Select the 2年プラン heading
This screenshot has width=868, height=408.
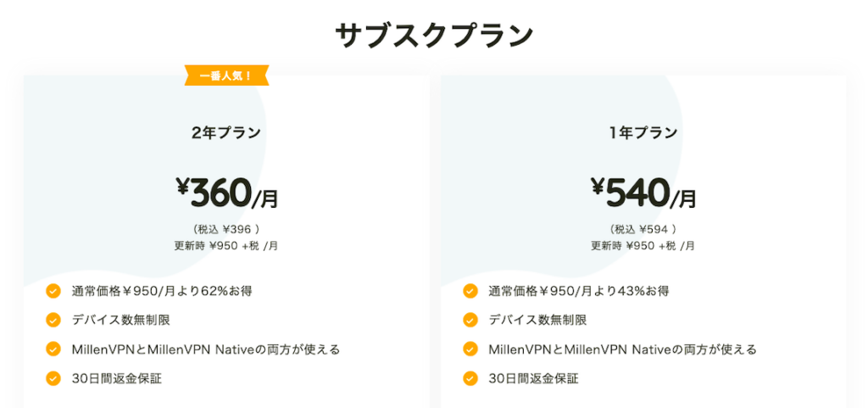(225, 132)
